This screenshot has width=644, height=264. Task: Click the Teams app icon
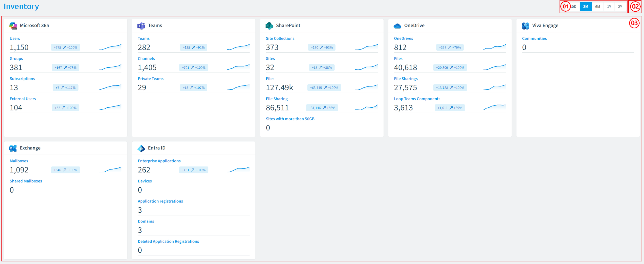pos(141,26)
